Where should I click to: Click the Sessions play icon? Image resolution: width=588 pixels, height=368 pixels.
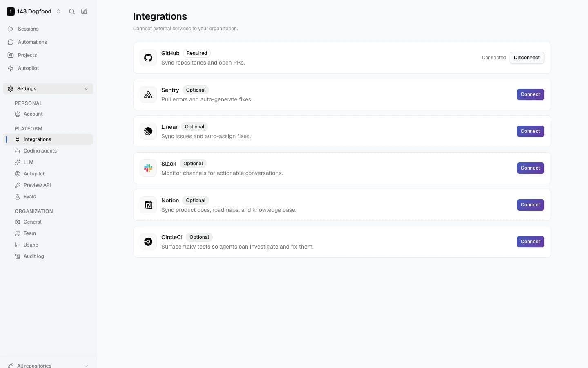tap(11, 29)
